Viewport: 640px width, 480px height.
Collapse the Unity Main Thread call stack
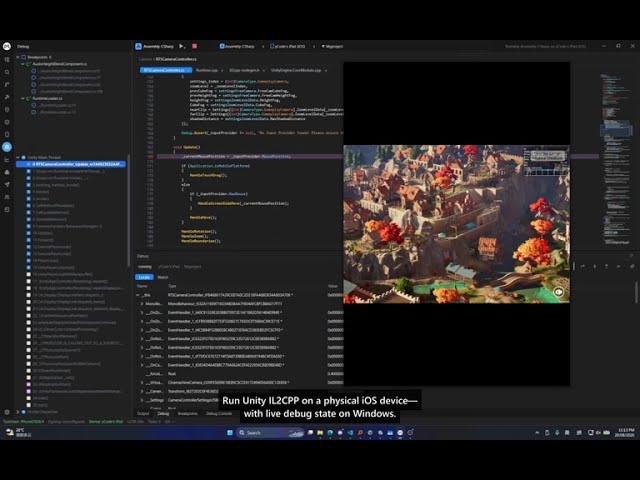tap(18, 157)
